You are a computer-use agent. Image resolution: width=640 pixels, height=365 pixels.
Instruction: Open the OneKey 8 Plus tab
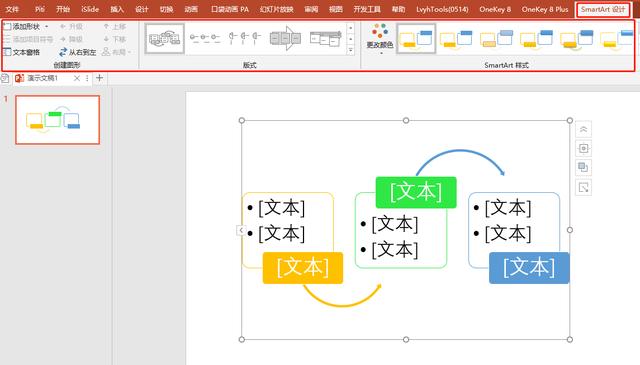pos(544,9)
